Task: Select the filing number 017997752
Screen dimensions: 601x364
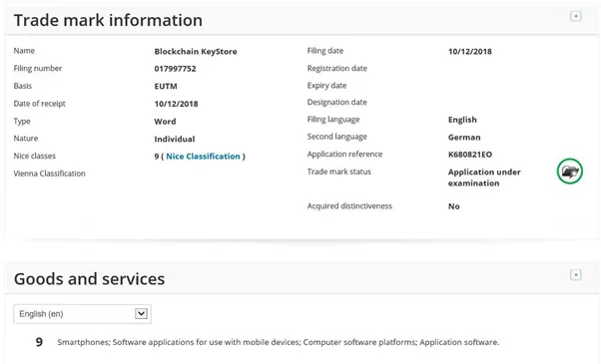Action: coord(175,69)
